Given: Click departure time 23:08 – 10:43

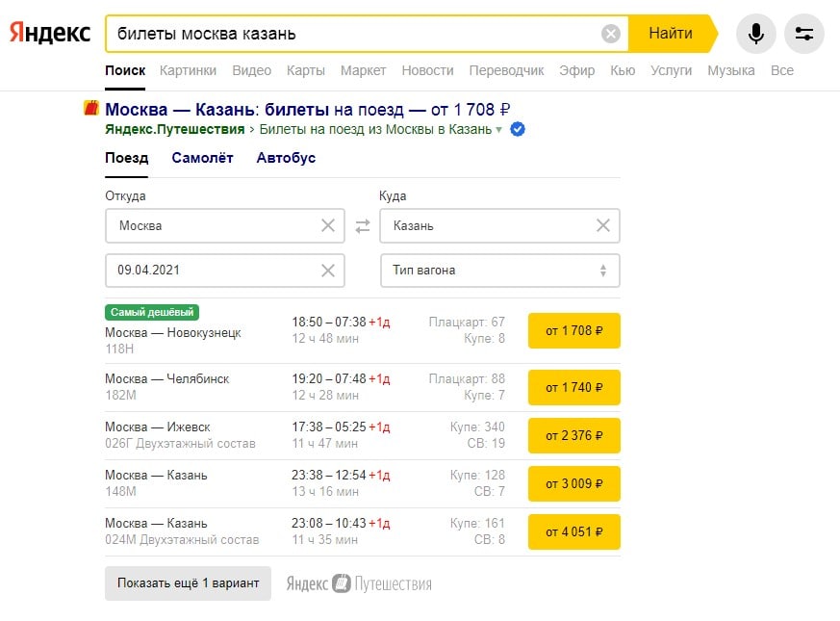Looking at the screenshot, I should coord(329,524).
